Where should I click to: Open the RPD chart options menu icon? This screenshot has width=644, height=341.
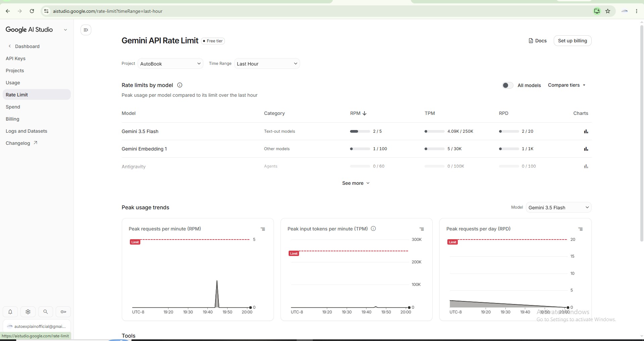[x=580, y=229]
